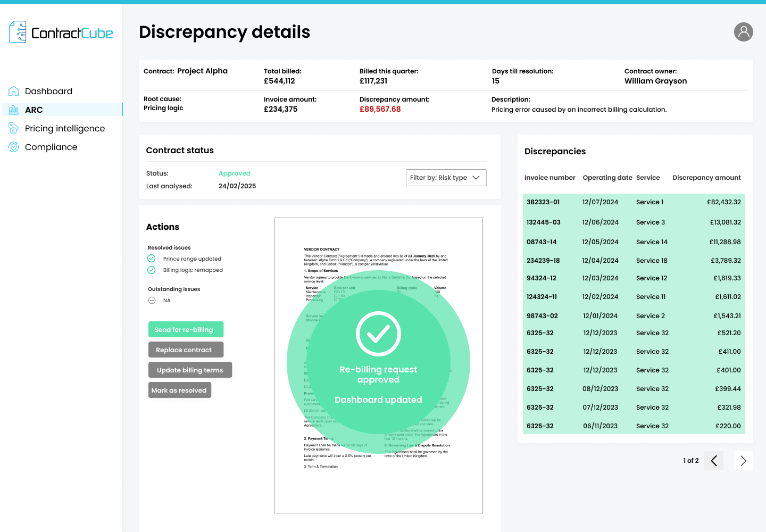766x532 pixels.
Task: Click the Service 1 cell
Action: [x=650, y=202]
